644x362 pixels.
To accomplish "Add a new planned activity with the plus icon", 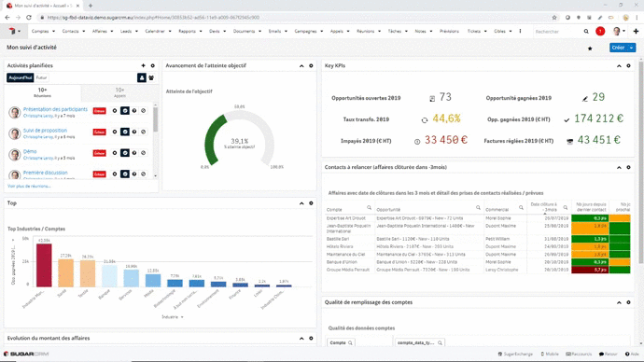I will coord(143,65).
